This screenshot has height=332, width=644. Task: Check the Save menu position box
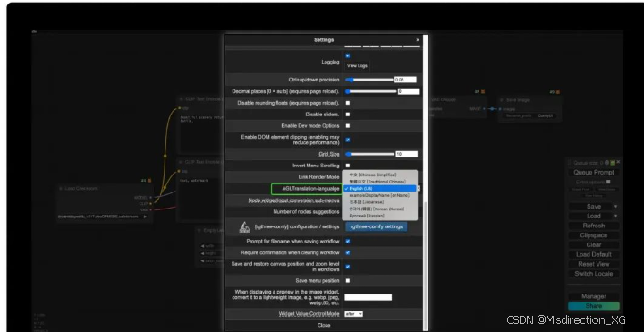pos(348,281)
